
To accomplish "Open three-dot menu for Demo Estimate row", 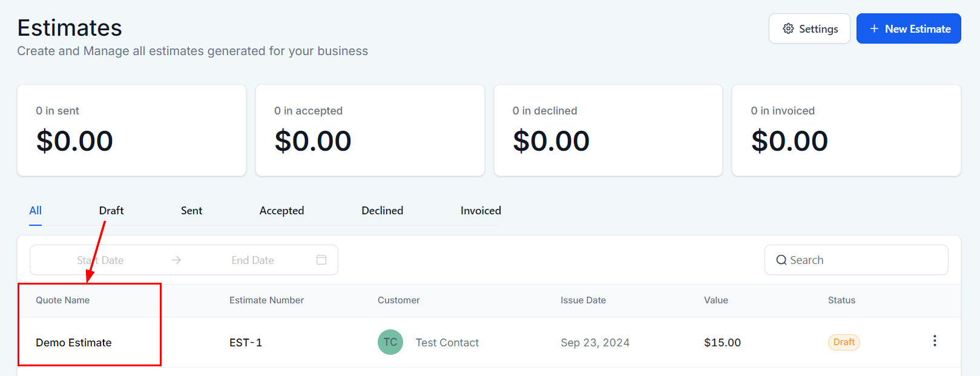I will (x=935, y=341).
